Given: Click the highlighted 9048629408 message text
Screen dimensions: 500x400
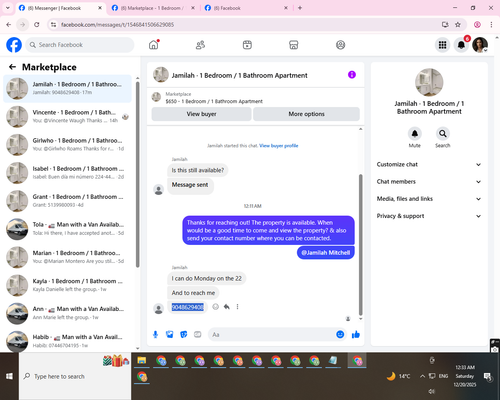Looking at the screenshot, I should 188,307.
